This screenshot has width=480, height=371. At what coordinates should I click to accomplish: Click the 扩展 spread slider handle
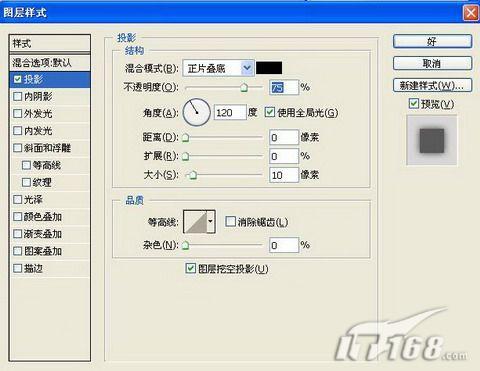coord(185,156)
